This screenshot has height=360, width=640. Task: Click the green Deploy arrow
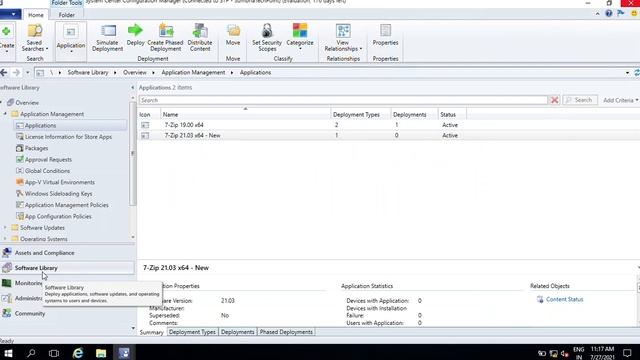click(x=135, y=31)
